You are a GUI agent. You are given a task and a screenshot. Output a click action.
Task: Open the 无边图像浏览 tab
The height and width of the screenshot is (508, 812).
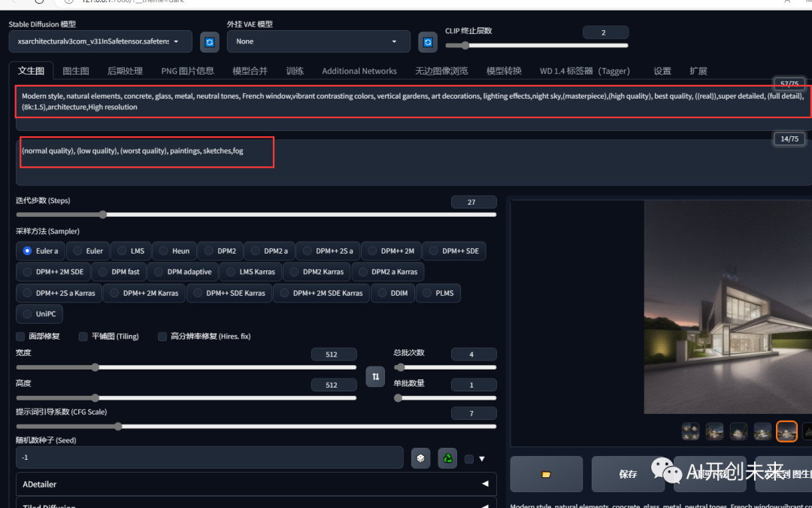441,71
